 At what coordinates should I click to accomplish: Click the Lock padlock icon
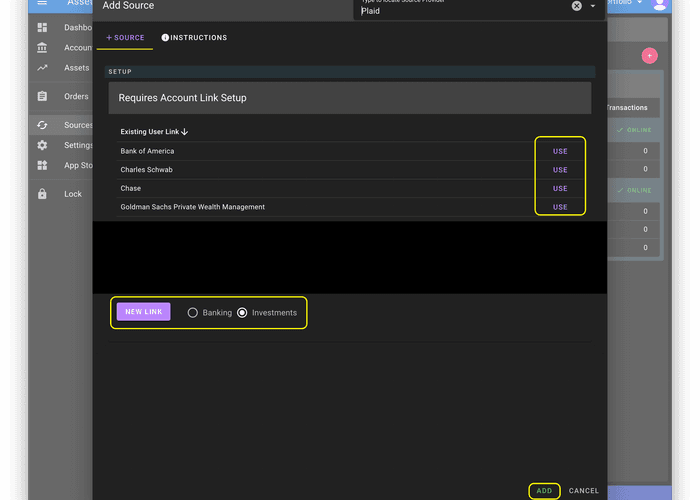(42, 194)
